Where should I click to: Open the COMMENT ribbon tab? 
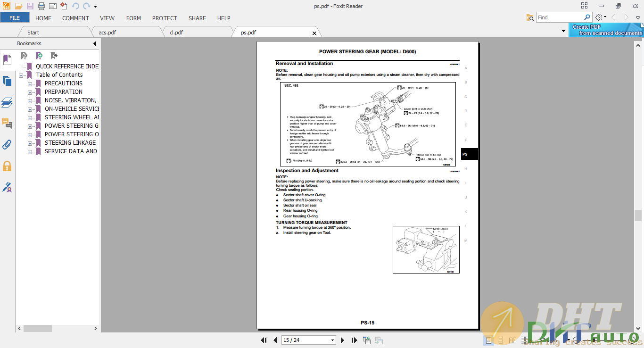point(75,18)
